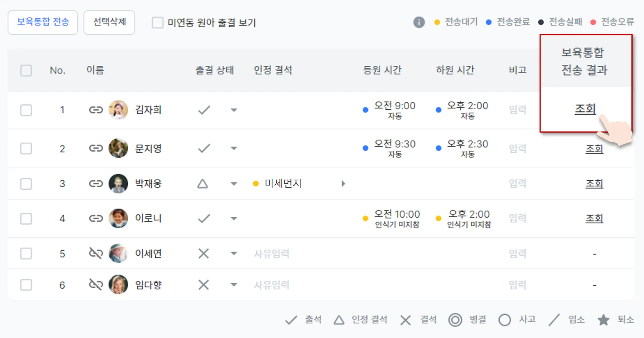Screen dimensions: 644x338
Task: Toggle the select-all checkbox in table header
Action: coord(26,70)
